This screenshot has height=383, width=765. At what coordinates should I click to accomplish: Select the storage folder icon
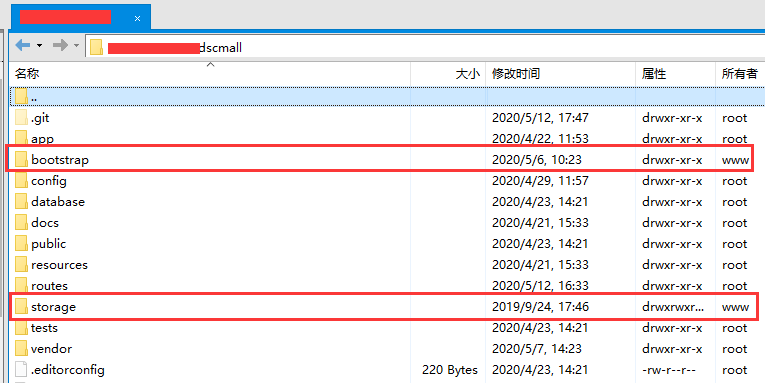[21, 307]
